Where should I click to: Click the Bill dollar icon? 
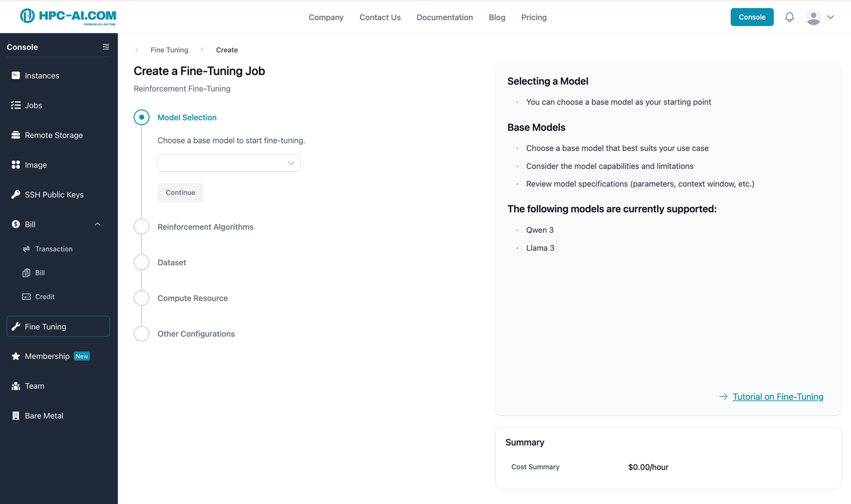(16, 224)
